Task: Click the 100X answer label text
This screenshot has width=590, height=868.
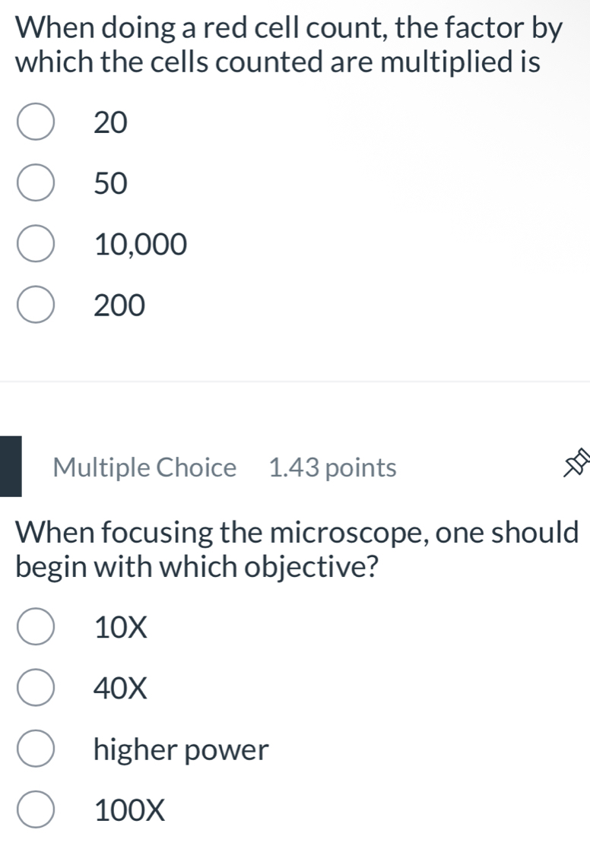Action: tap(128, 809)
